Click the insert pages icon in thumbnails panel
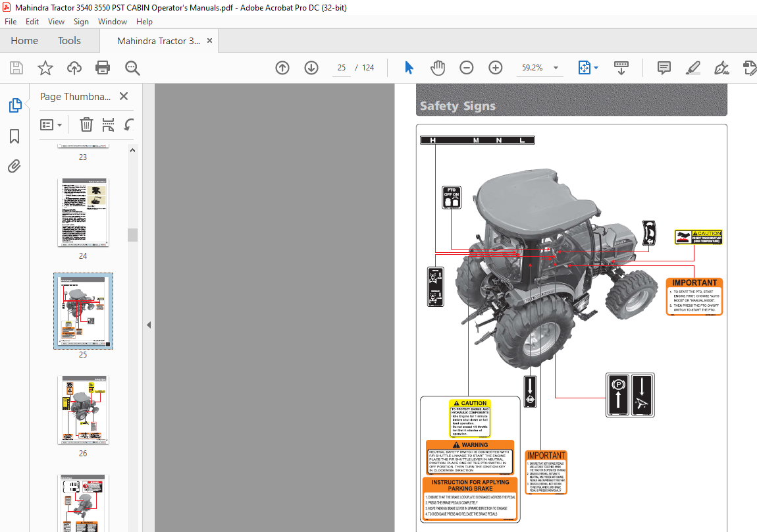The width and height of the screenshot is (757, 532). point(108,125)
